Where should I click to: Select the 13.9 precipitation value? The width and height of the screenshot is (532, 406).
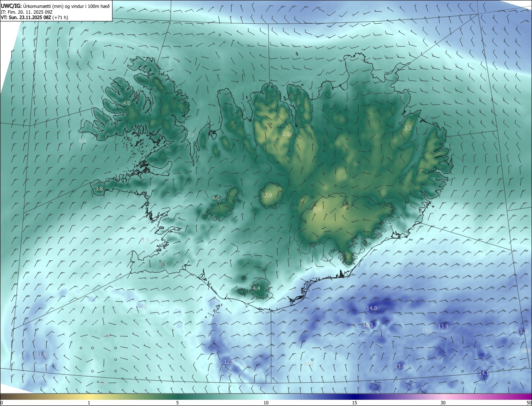[443, 327]
